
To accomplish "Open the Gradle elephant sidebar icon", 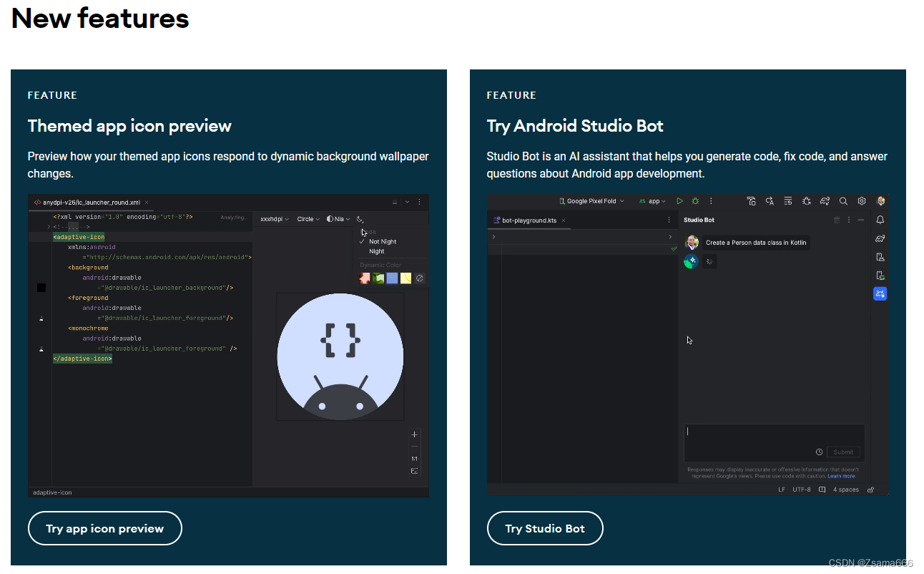I will pos(880,238).
